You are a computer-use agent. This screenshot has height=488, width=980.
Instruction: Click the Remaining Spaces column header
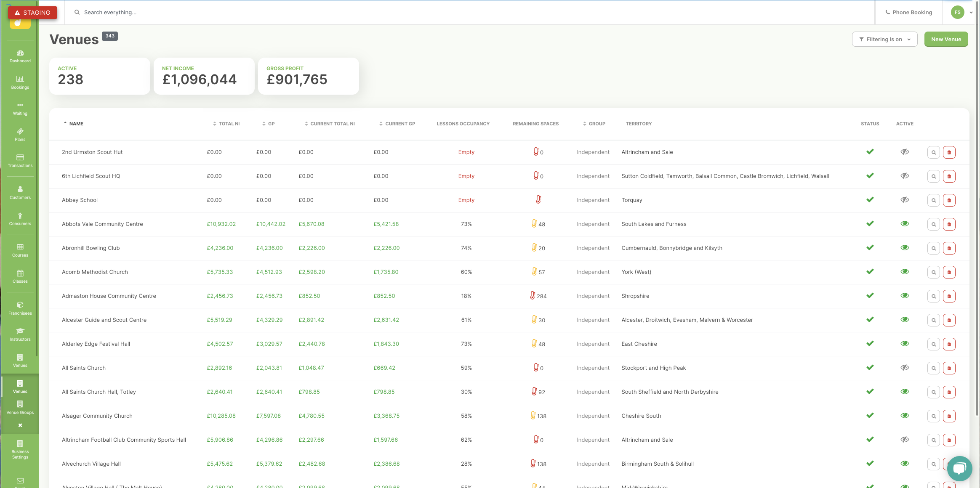(535, 124)
